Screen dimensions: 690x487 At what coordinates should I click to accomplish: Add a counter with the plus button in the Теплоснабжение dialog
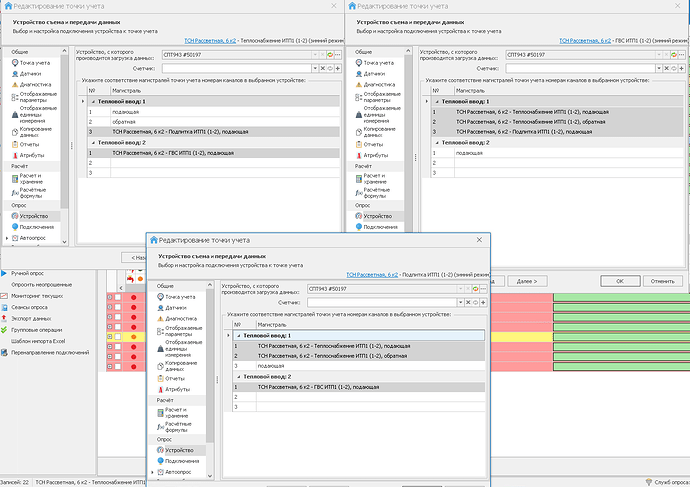coord(338,68)
